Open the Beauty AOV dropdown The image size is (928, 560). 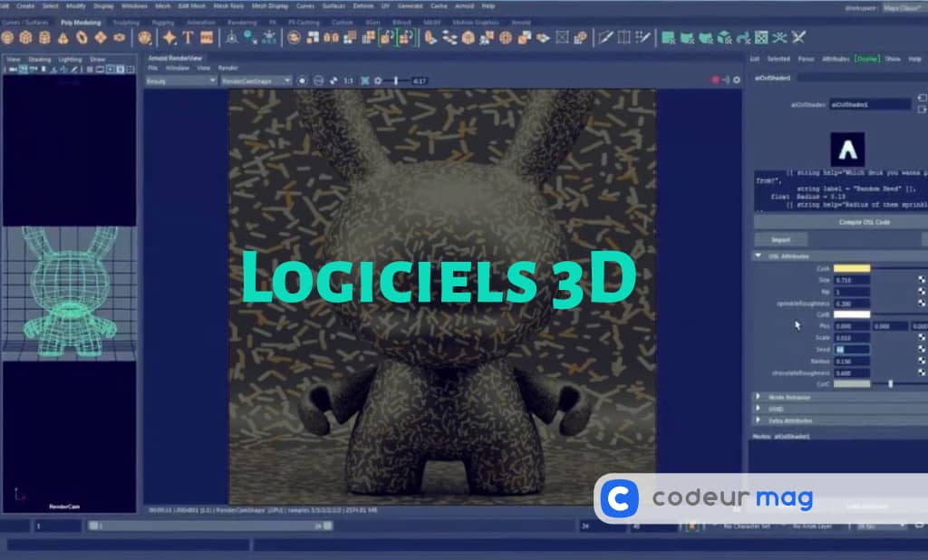tap(180, 81)
